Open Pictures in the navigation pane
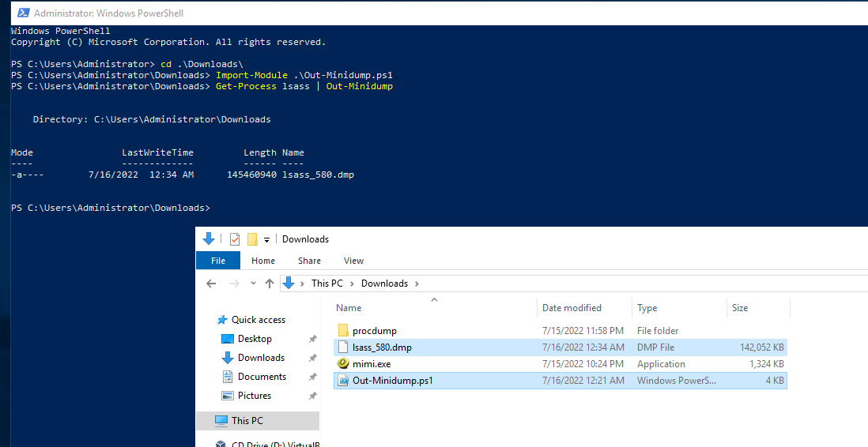 [254, 395]
